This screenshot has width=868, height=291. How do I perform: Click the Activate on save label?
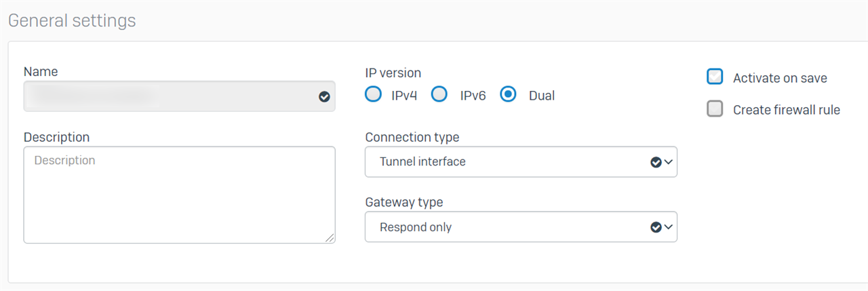[x=780, y=78]
